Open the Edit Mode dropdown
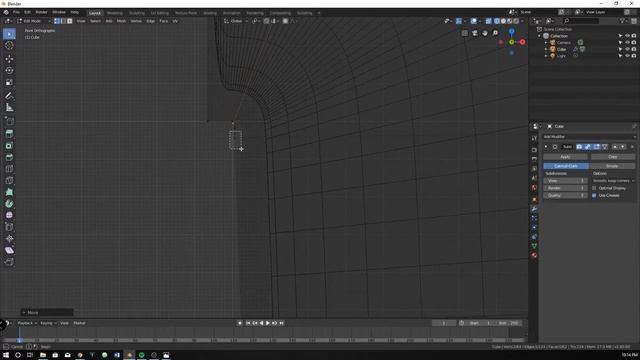 (34, 21)
